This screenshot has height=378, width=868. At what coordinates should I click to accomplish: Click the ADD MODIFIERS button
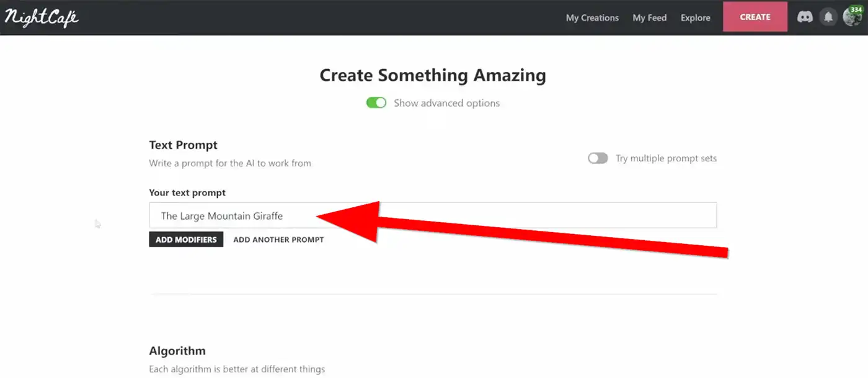[x=186, y=240]
